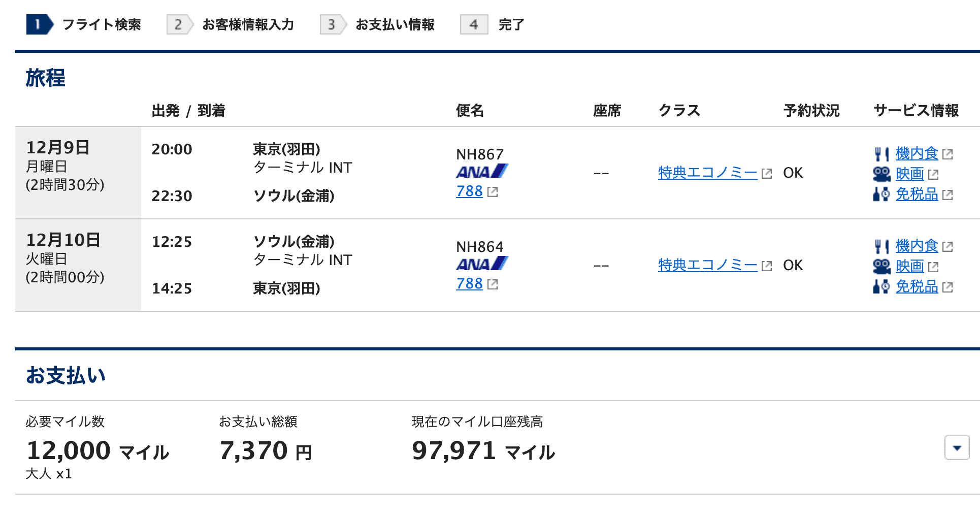Click the movie camera icon for NH867

click(x=881, y=174)
